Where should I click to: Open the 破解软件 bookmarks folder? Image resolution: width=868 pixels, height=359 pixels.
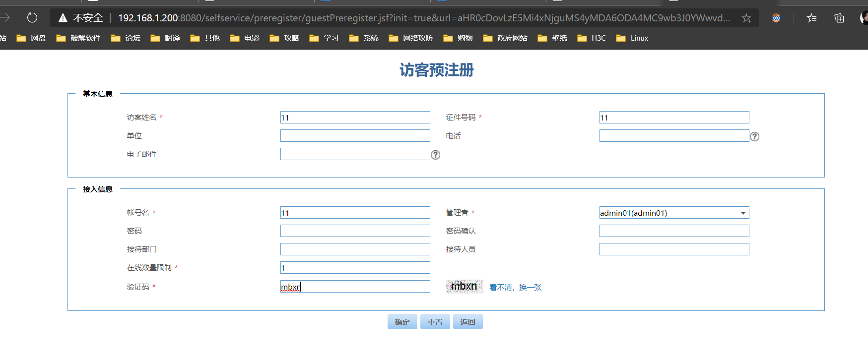tap(78, 38)
